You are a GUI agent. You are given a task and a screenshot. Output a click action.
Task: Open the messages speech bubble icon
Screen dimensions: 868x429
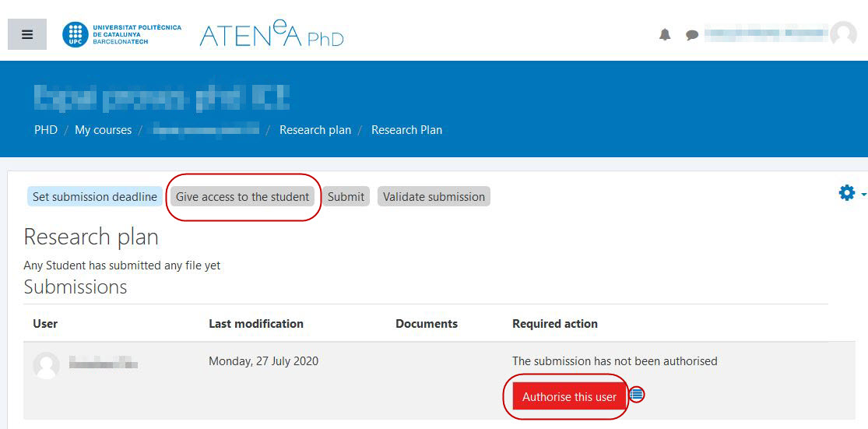(691, 35)
